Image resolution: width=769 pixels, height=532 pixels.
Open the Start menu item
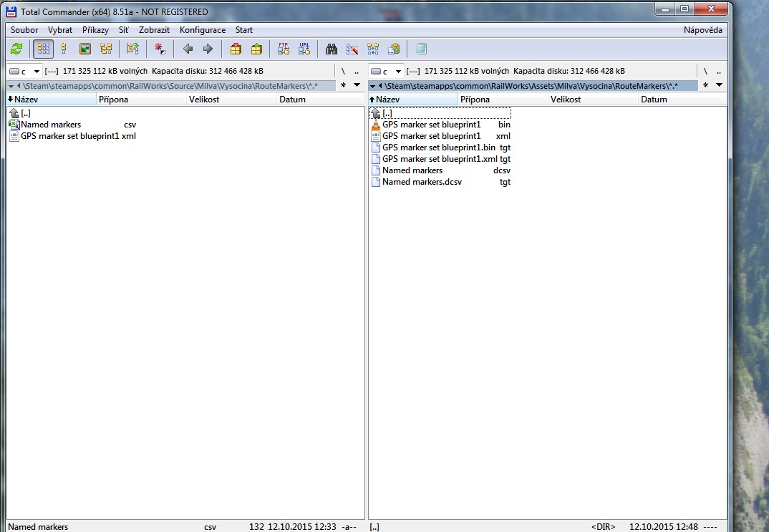point(243,30)
